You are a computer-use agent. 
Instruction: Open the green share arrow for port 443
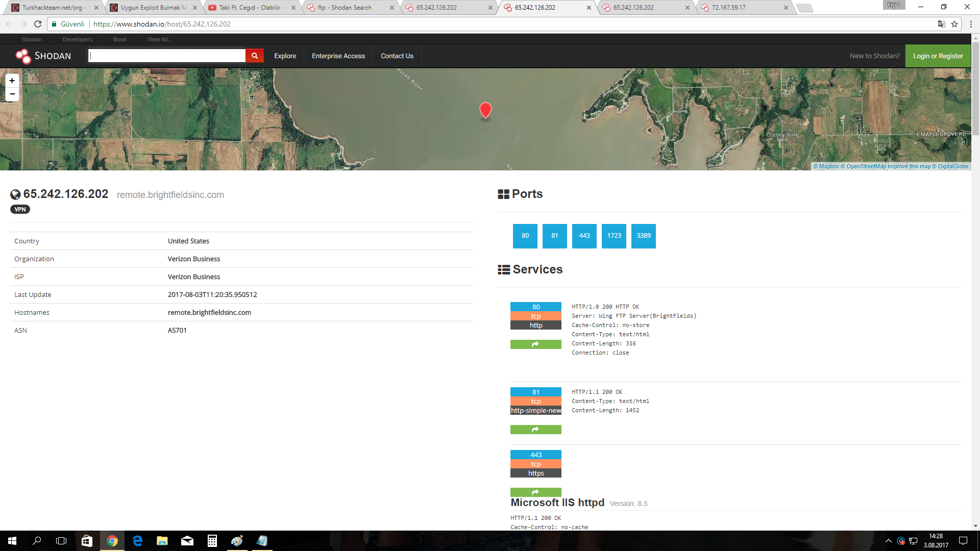(535, 492)
